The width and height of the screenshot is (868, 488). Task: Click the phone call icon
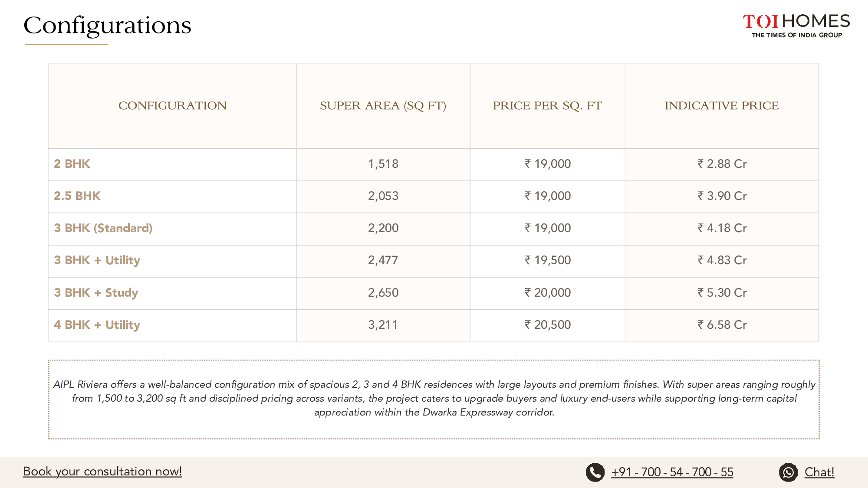coord(595,472)
